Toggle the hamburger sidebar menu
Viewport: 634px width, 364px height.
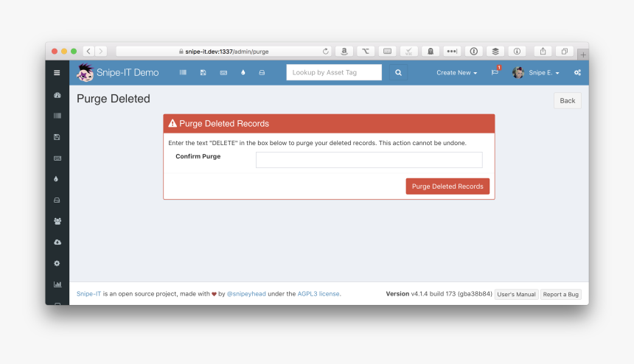click(x=57, y=73)
